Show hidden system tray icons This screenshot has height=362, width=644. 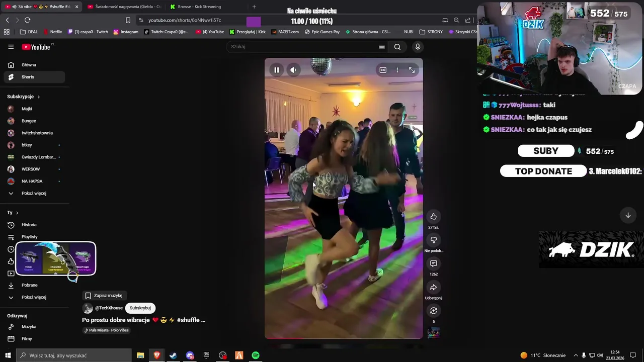coord(576,355)
